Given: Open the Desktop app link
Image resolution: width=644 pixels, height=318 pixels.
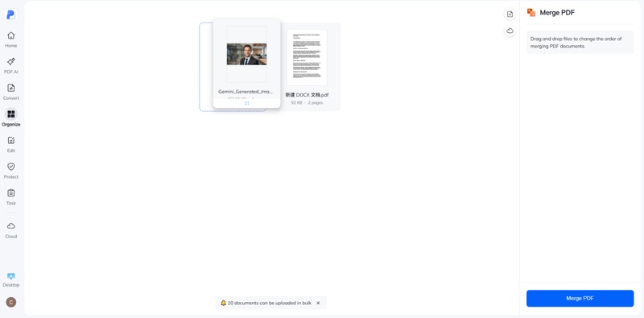Looking at the screenshot, I should [x=11, y=279].
